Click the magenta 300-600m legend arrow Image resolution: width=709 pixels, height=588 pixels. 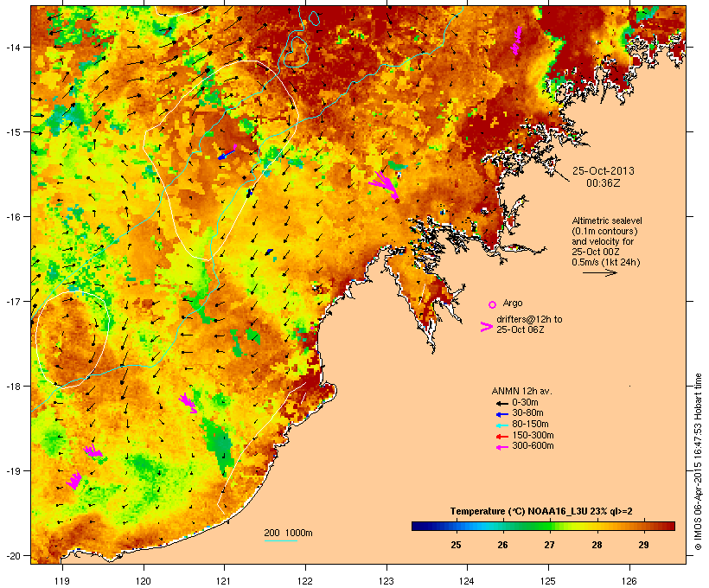click(x=502, y=447)
